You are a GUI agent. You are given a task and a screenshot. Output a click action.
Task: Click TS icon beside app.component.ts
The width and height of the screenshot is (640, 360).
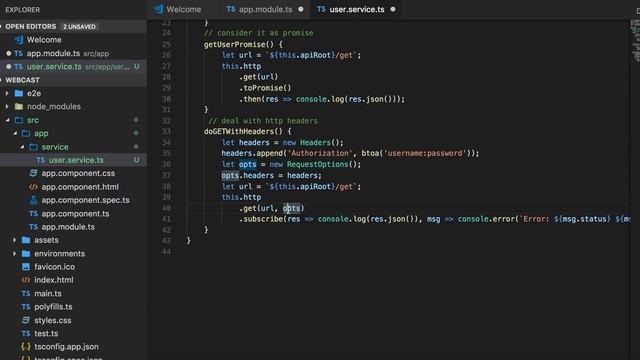pyautogui.click(x=33, y=213)
